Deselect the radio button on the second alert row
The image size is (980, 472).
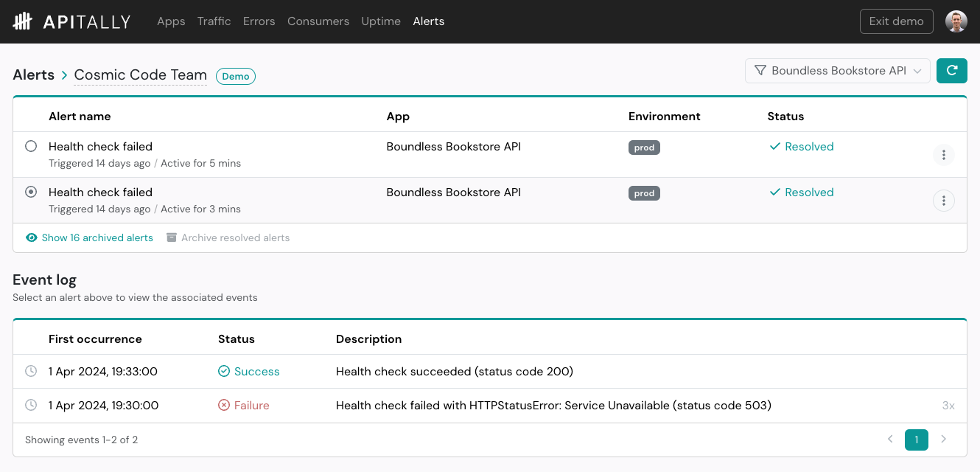click(30, 192)
